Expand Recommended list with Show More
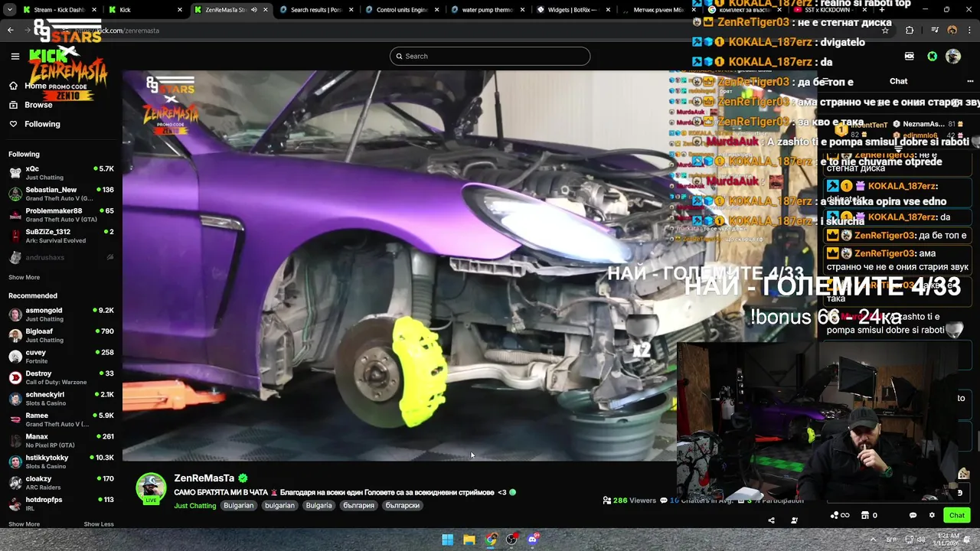Viewport: 980px width, 551px height. point(24,524)
